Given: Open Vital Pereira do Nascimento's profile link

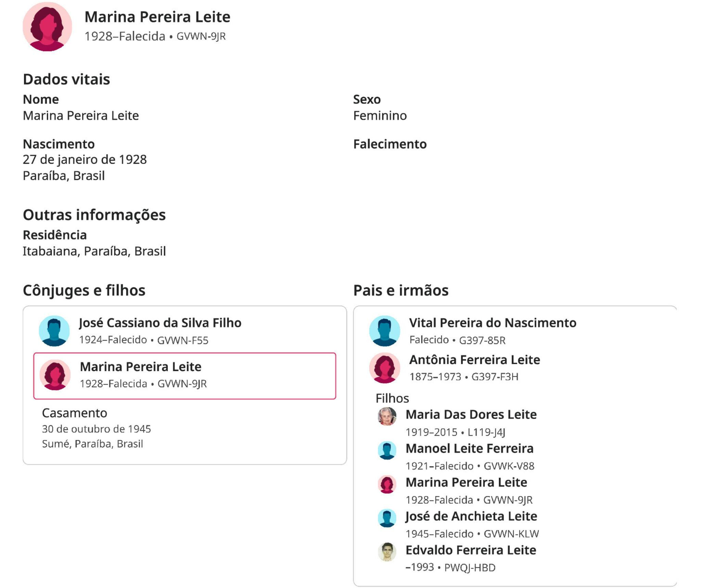Looking at the screenshot, I should 493,323.
